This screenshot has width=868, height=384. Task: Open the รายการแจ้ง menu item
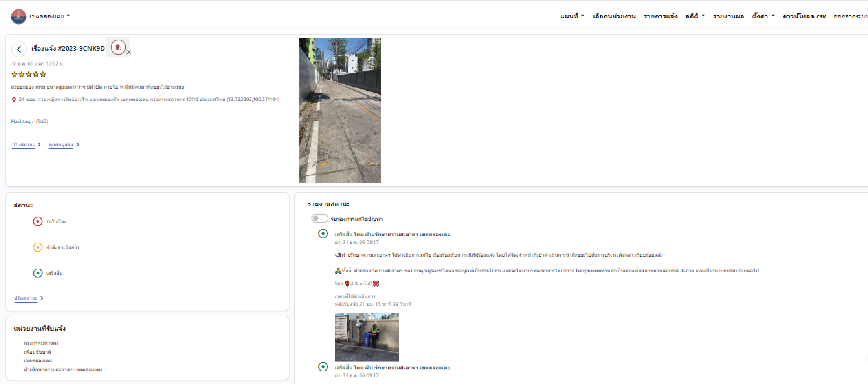coord(660,16)
